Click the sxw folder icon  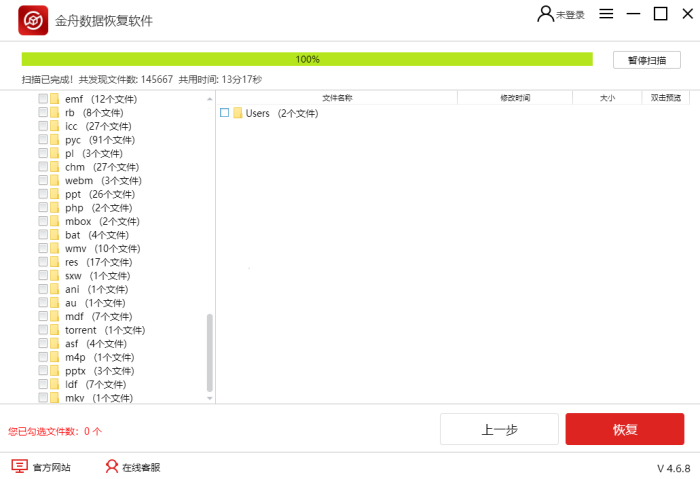click(54, 275)
